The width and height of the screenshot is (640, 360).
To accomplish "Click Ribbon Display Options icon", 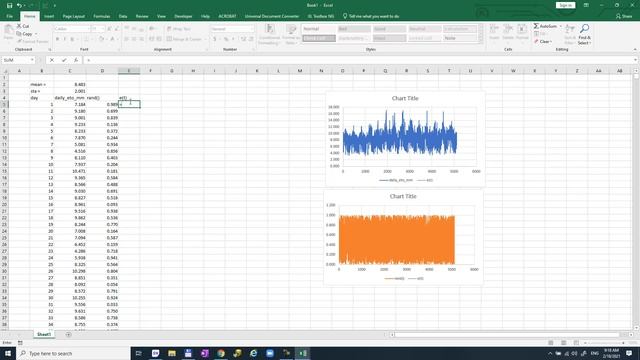I will tap(586, 5).
